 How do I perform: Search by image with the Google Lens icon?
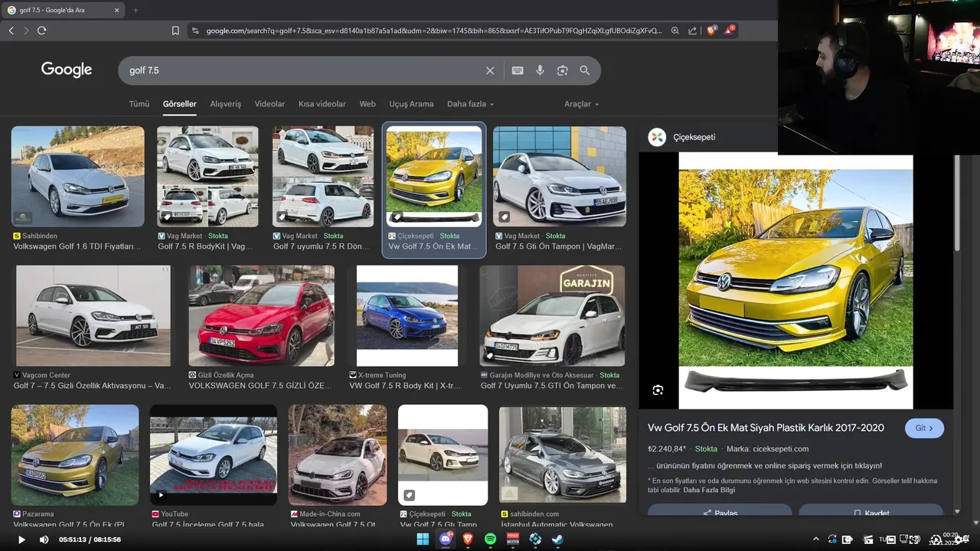click(563, 70)
